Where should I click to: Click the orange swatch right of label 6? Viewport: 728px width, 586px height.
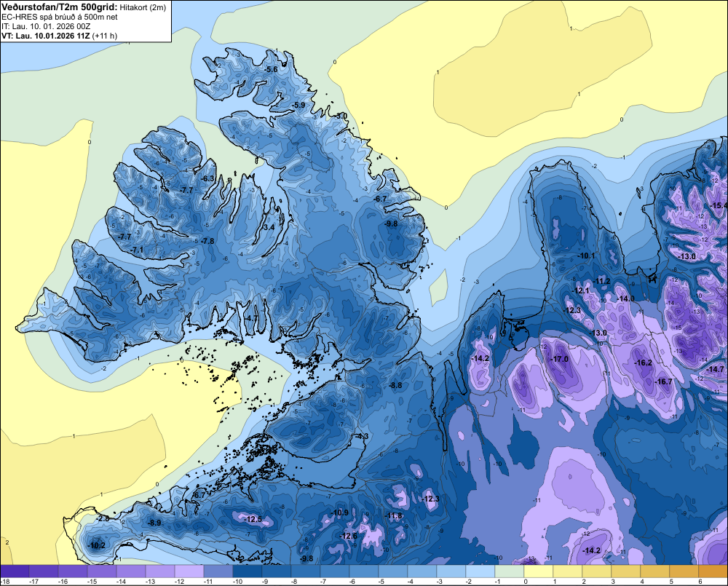pyautogui.click(x=713, y=571)
